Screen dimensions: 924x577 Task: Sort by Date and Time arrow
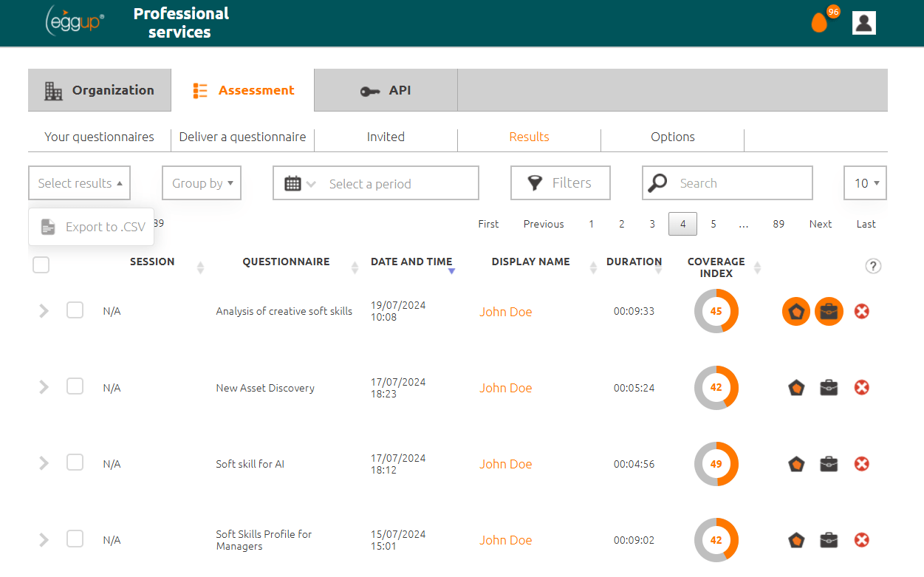coord(451,271)
